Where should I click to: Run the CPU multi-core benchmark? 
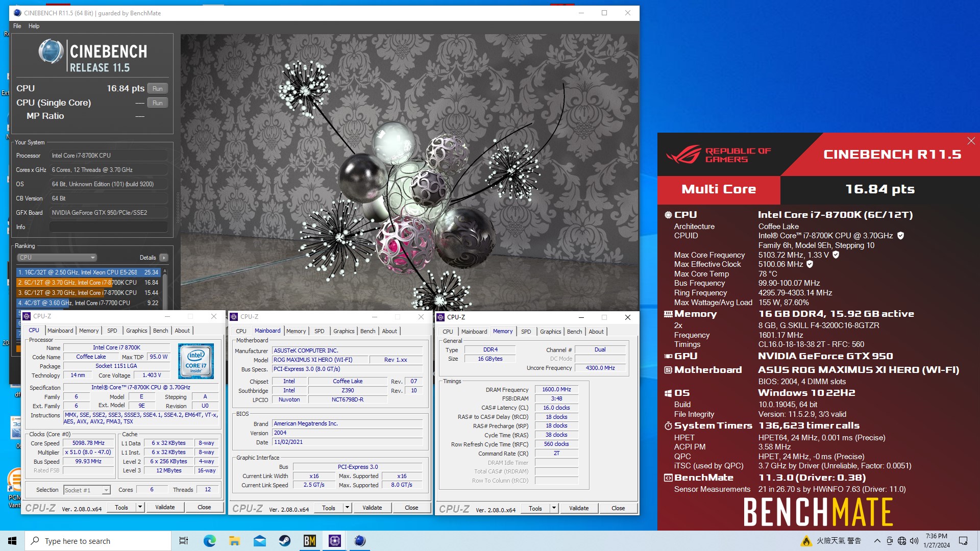[158, 88]
